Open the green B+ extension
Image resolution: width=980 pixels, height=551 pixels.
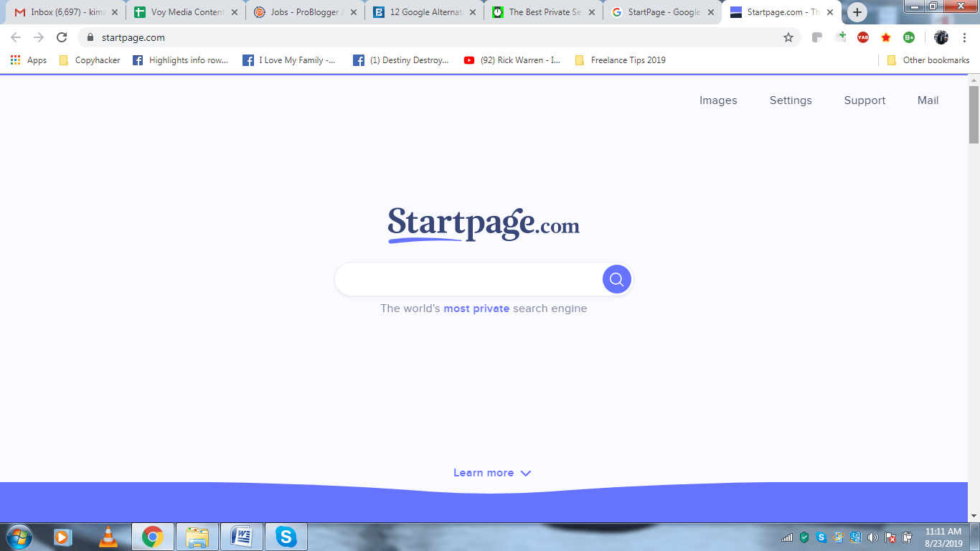click(909, 37)
